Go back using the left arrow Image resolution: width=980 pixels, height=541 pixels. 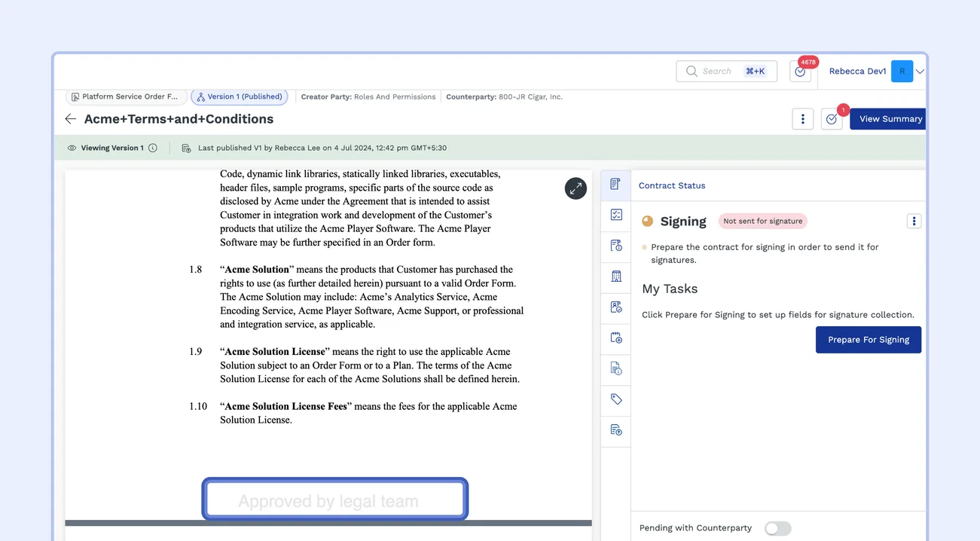click(71, 119)
